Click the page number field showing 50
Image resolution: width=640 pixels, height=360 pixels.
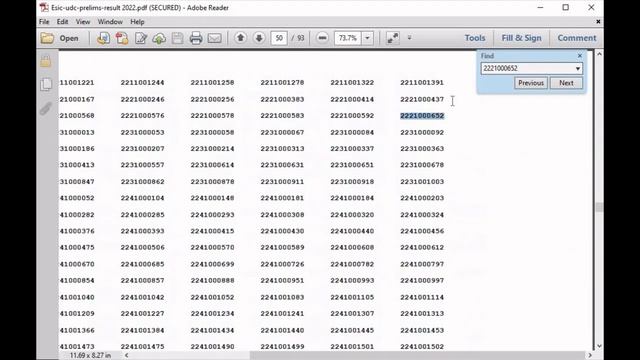(x=279, y=38)
